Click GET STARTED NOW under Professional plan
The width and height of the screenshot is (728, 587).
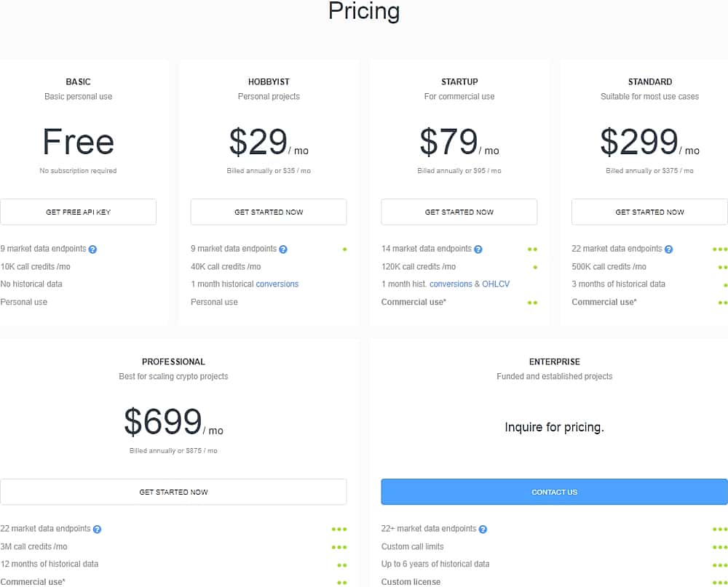[173, 492]
